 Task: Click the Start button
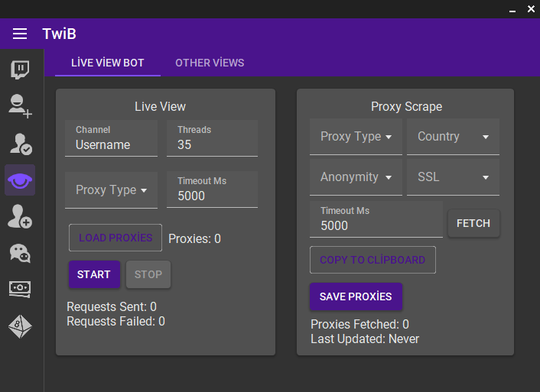(94, 274)
